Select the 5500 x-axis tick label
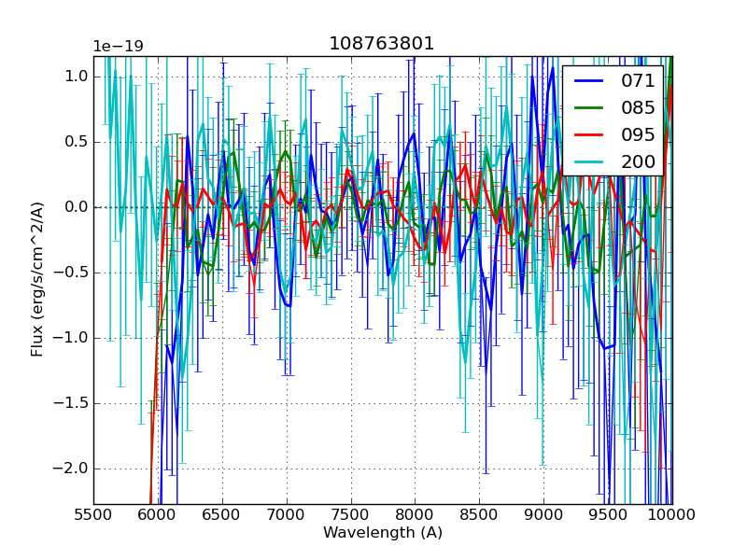This screenshot has height=560, width=747. coord(93,514)
